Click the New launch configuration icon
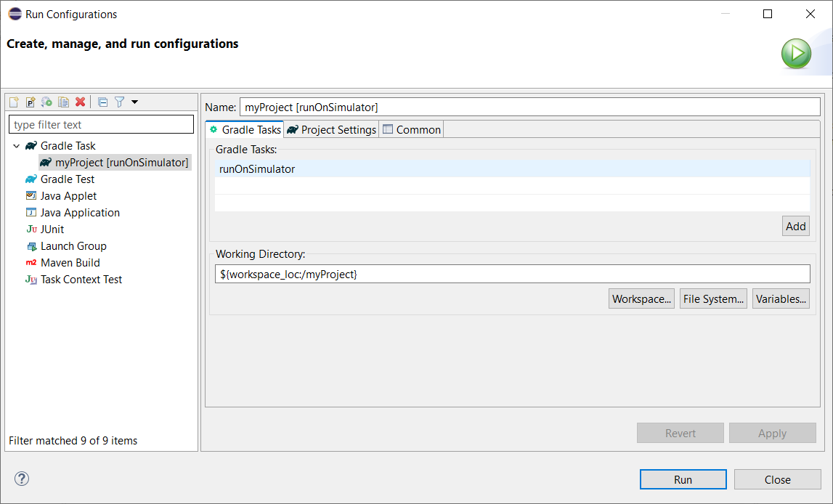 click(14, 102)
